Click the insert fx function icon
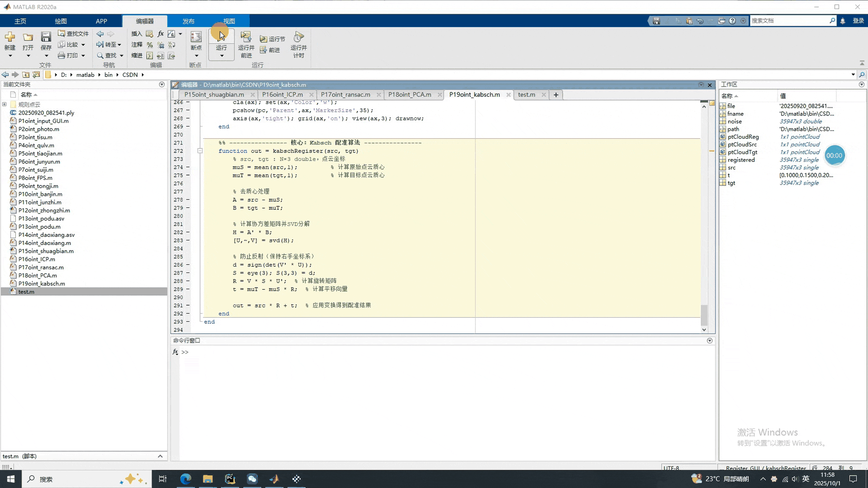The image size is (868, 488). click(161, 34)
